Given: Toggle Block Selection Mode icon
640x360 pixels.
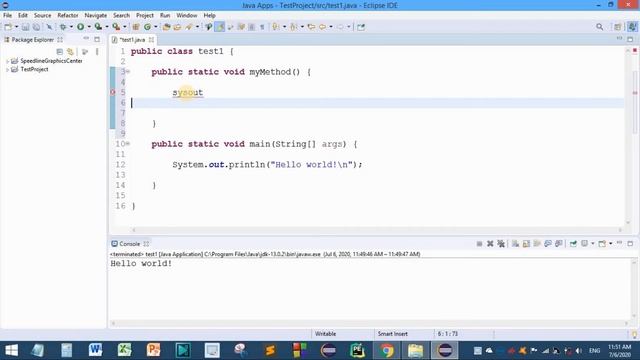Looking at the screenshot, I should click(x=251, y=27).
